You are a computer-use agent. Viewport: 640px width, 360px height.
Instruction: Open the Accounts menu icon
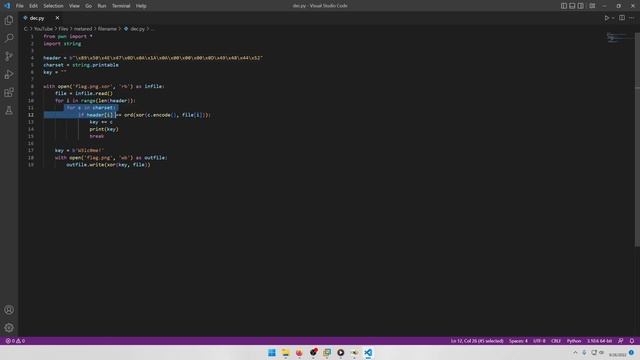[9, 310]
